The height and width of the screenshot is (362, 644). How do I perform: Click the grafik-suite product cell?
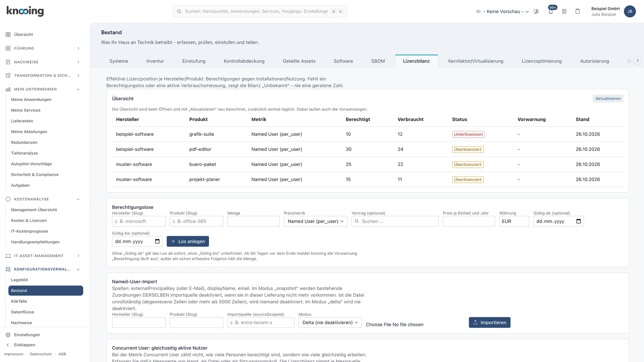click(x=202, y=134)
